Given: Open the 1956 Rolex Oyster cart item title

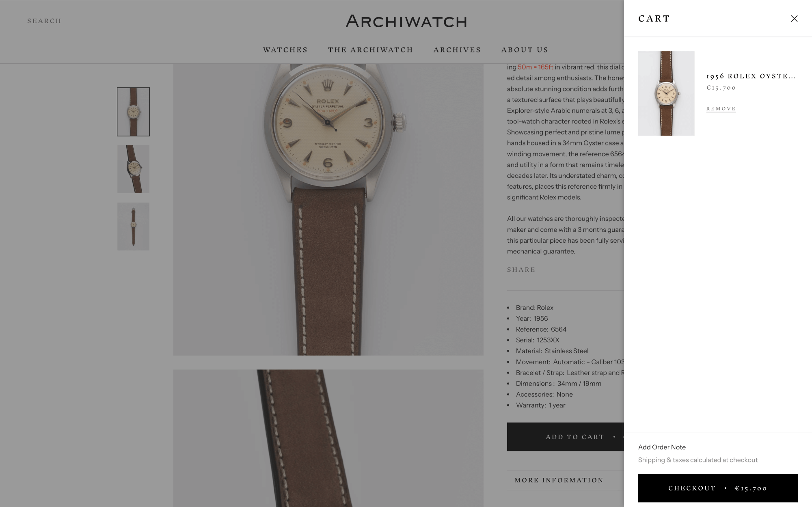Looking at the screenshot, I should (751, 76).
